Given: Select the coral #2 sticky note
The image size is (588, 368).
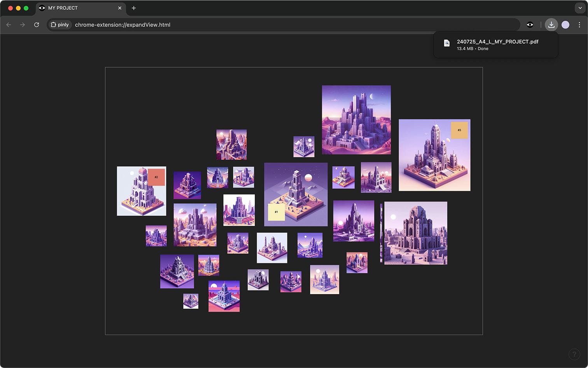Looking at the screenshot, I should click(156, 177).
